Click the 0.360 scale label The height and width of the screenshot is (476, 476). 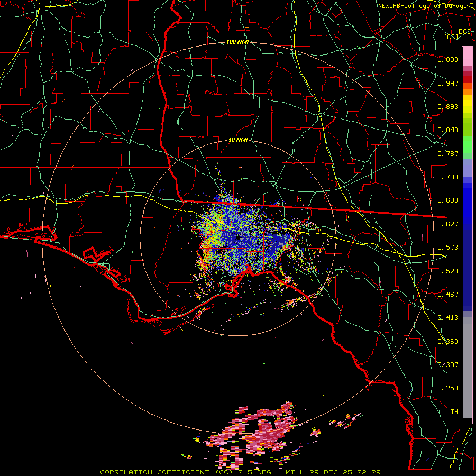(448, 342)
